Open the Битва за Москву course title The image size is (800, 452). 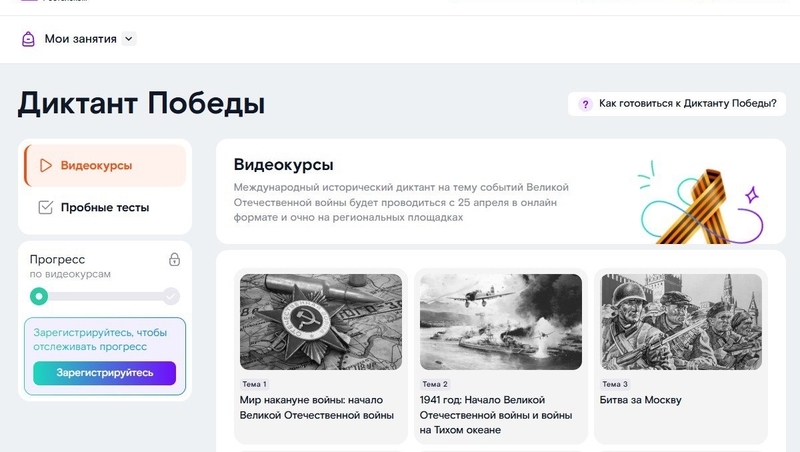pos(641,400)
